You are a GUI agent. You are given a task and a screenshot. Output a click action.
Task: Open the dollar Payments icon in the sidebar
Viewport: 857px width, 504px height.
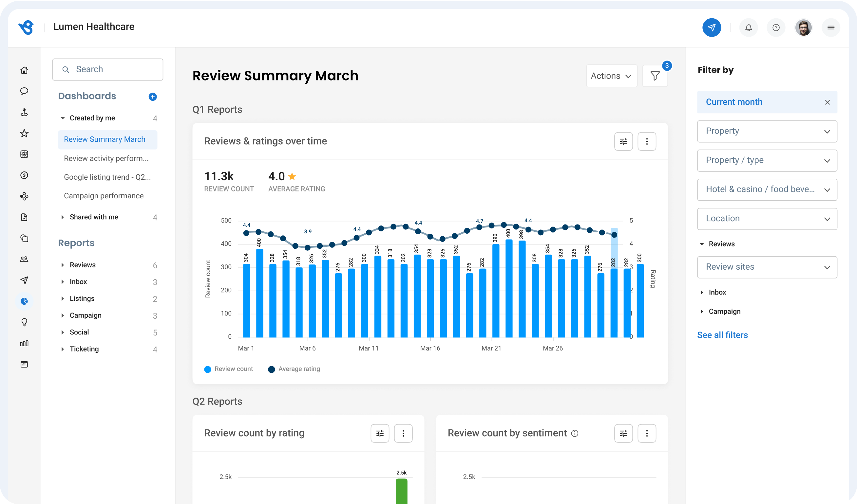pos(24,175)
